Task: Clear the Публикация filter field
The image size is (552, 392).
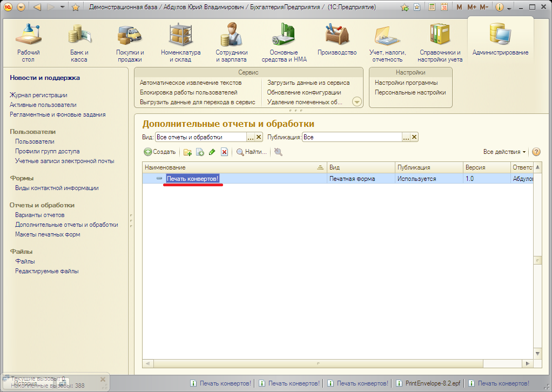Action: pyautogui.click(x=414, y=137)
